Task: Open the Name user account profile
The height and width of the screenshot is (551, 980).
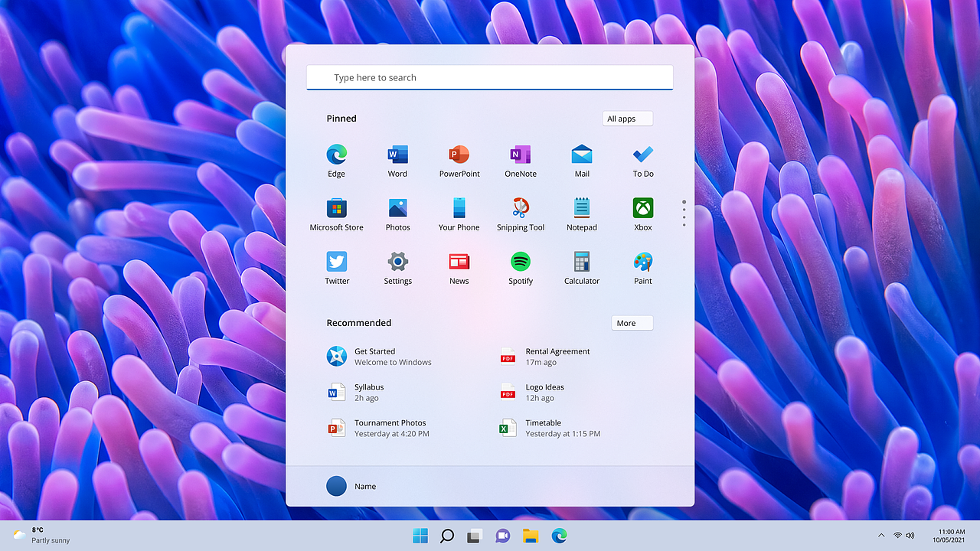Action: [351, 486]
